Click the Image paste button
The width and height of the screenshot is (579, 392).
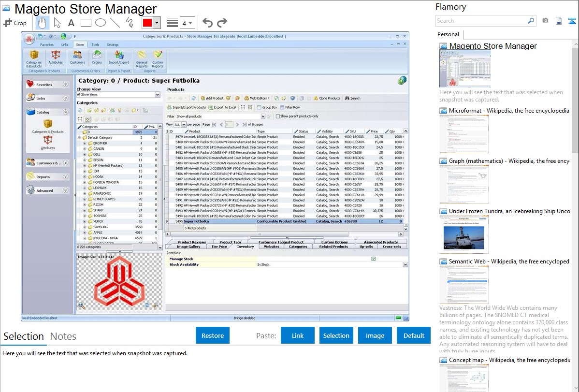click(x=375, y=335)
